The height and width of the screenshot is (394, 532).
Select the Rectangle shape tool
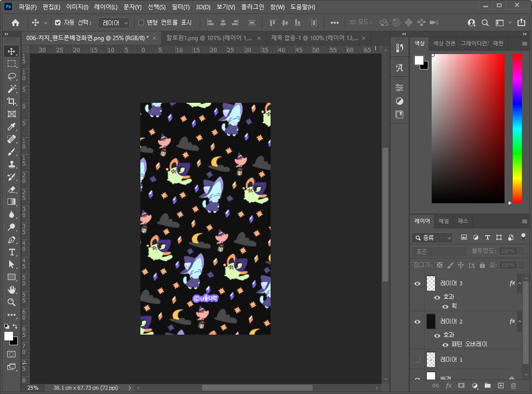coord(12,277)
